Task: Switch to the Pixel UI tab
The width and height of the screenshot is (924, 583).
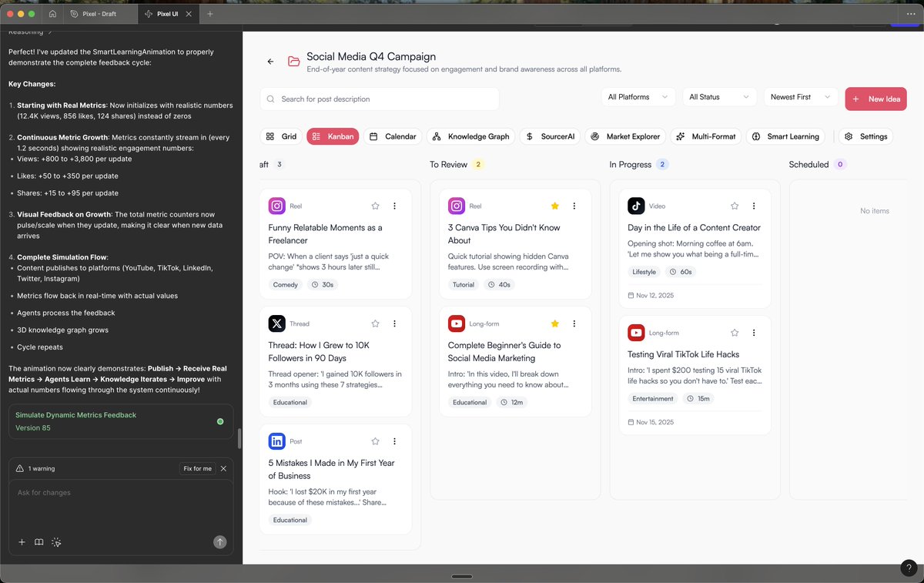Action: click(x=166, y=14)
